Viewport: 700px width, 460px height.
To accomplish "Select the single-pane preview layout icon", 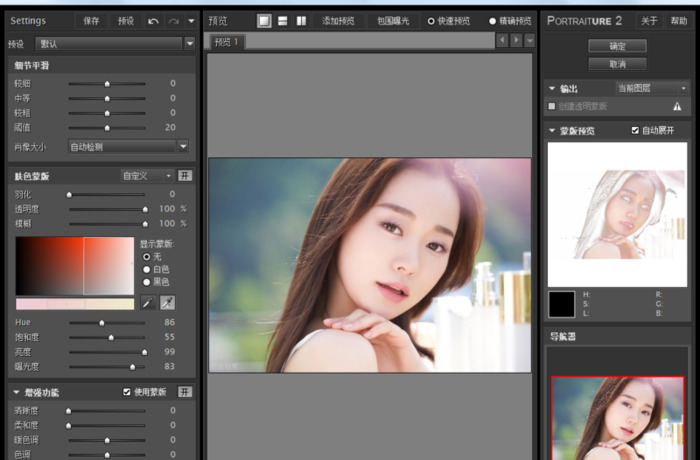I will pyautogui.click(x=264, y=20).
